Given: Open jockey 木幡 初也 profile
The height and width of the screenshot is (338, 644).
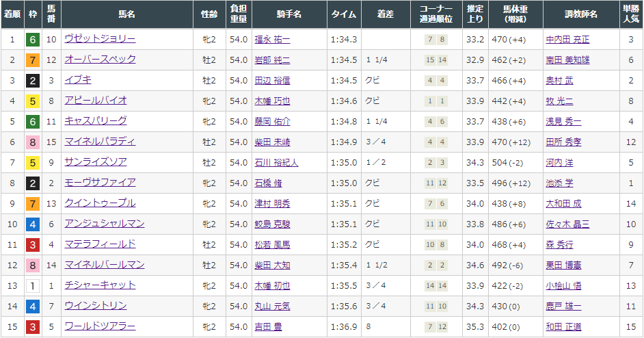Looking at the screenshot, I should tap(272, 286).
